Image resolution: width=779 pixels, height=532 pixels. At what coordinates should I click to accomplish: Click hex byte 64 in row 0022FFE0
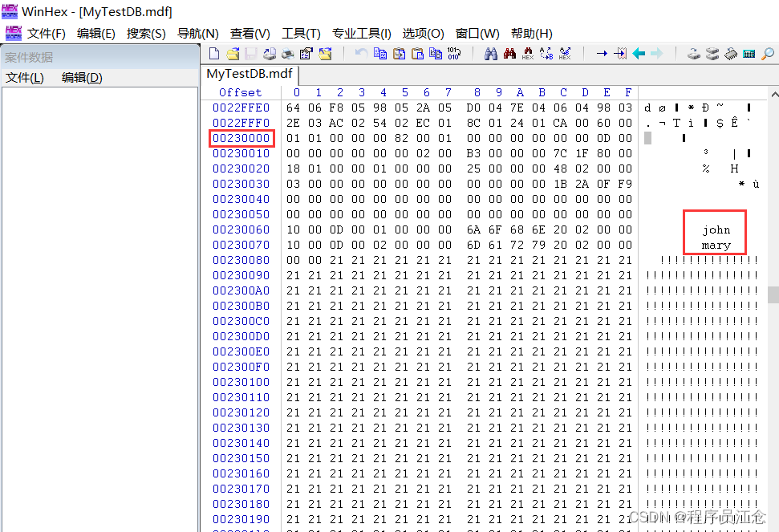(293, 108)
